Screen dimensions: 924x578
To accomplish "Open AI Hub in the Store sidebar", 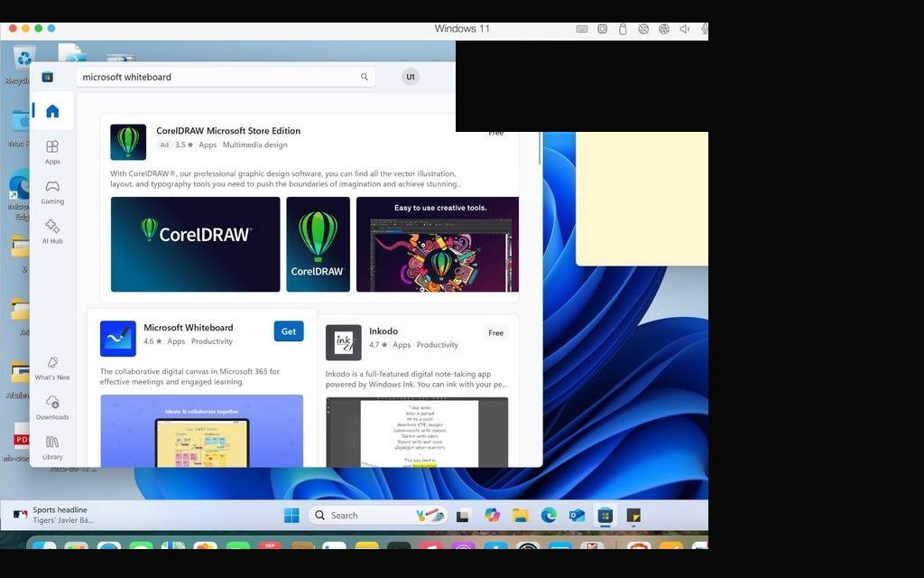I will [x=51, y=231].
